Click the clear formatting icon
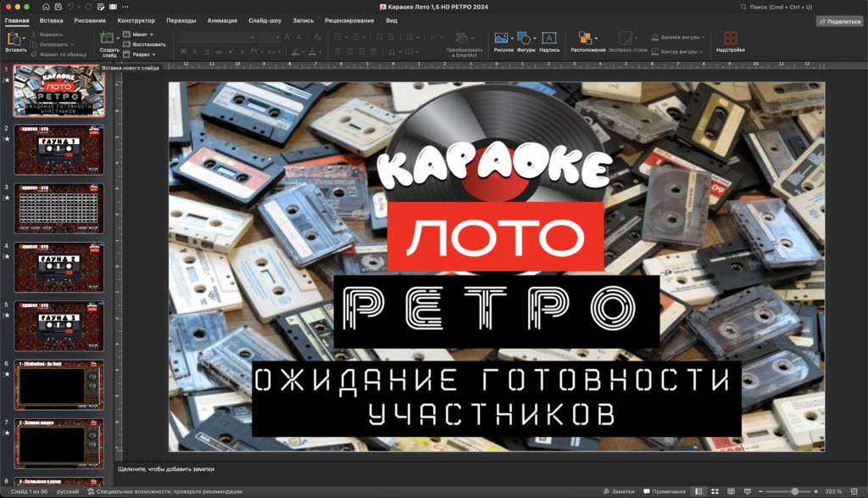The width and height of the screenshot is (868, 498). (x=317, y=37)
